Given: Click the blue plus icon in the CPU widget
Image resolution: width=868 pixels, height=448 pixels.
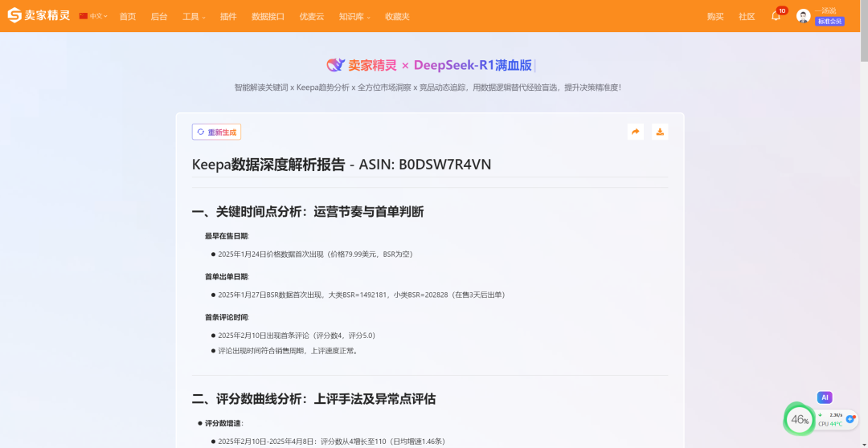Looking at the screenshot, I should (x=851, y=419).
